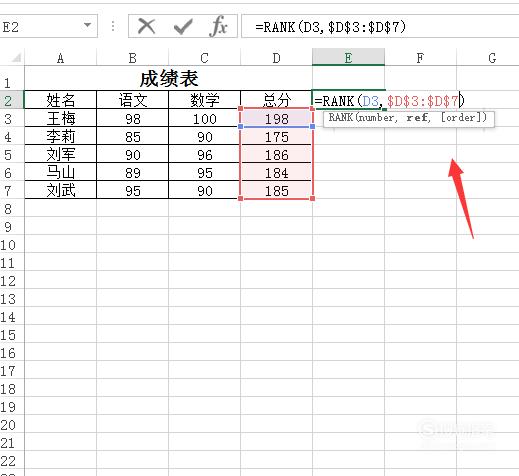Click total score cell 185
The height and width of the screenshot is (476, 519).
tap(276, 190)
